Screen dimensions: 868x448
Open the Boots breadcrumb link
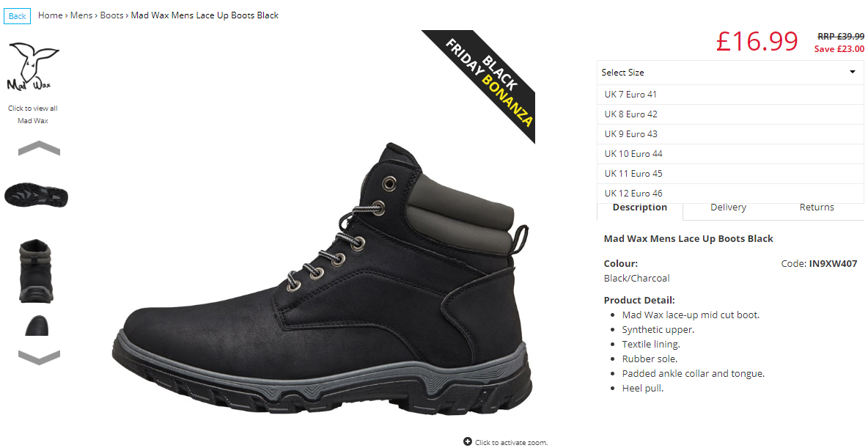112,15
